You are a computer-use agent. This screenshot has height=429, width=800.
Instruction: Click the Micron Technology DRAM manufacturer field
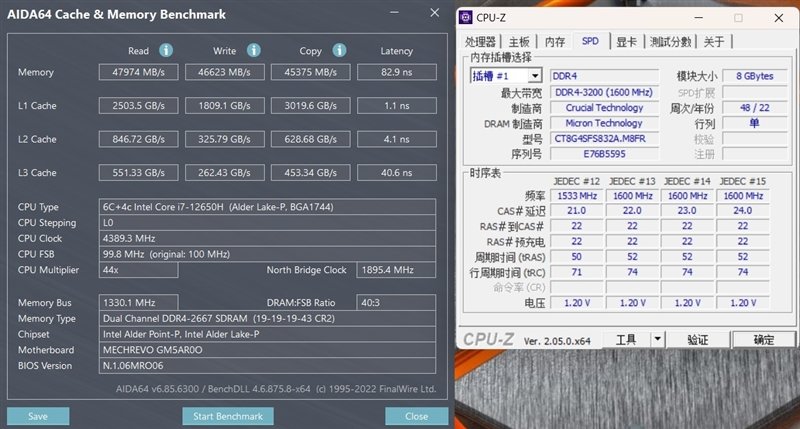pos(604,123)
